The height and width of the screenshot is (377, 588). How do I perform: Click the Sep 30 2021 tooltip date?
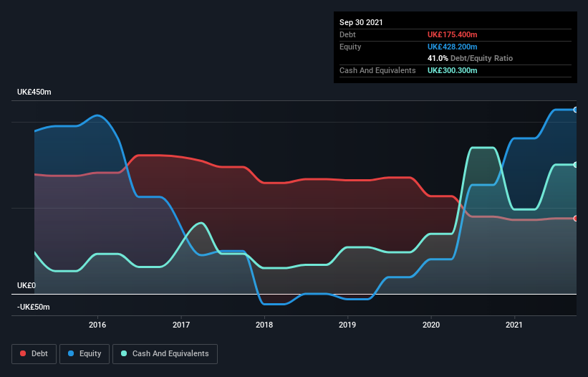[361, 22]
